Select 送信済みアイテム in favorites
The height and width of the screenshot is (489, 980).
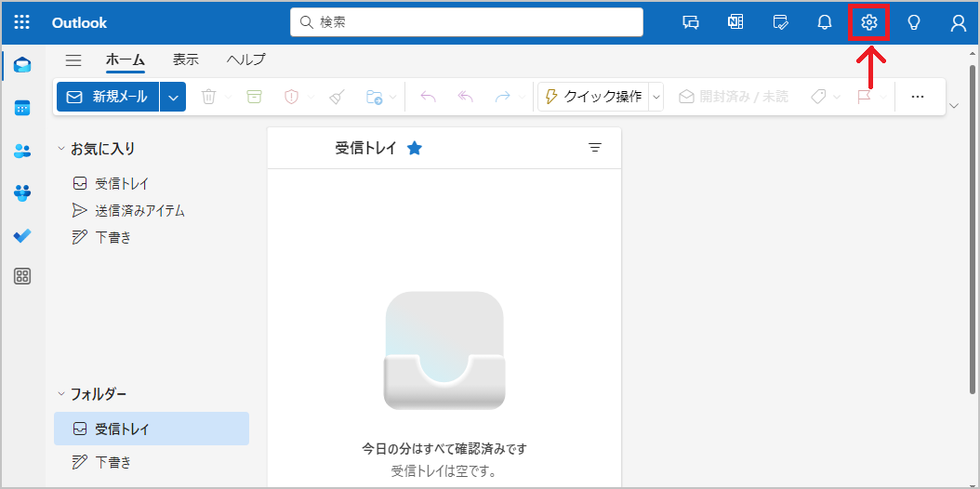click(139, 211)
